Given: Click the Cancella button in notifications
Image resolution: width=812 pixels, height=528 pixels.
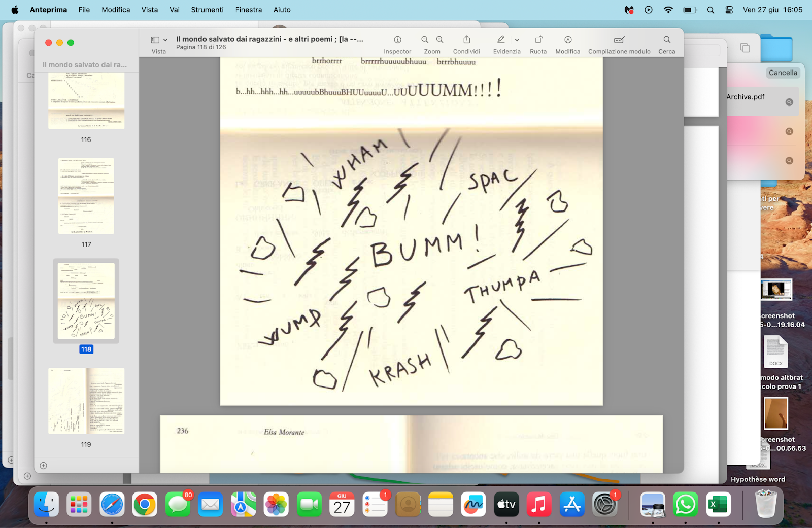Looking at the screenshot, I should (783, 73).
